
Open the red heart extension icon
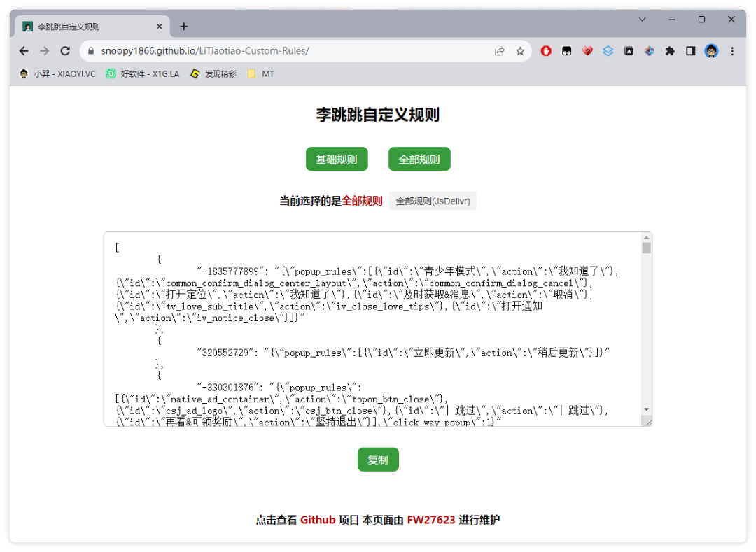point(587,51)
